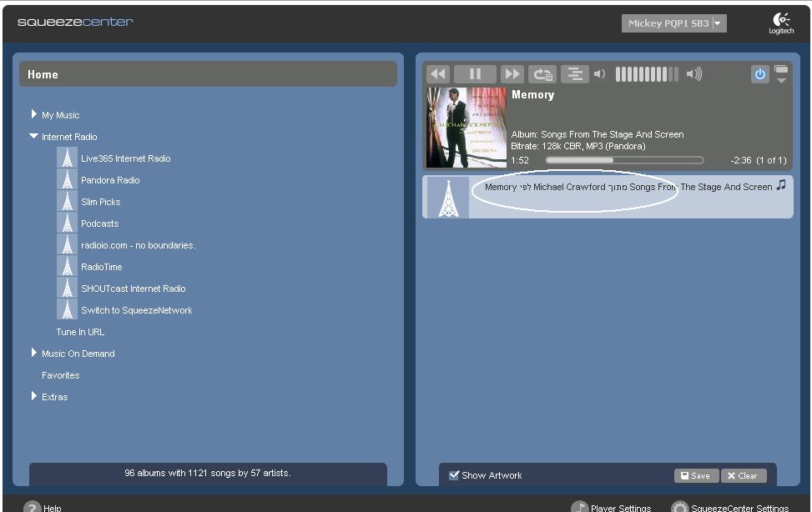Expand the My Music tree item
The height and width of the screenshot is (512, 812).
(x=34, y=114)
